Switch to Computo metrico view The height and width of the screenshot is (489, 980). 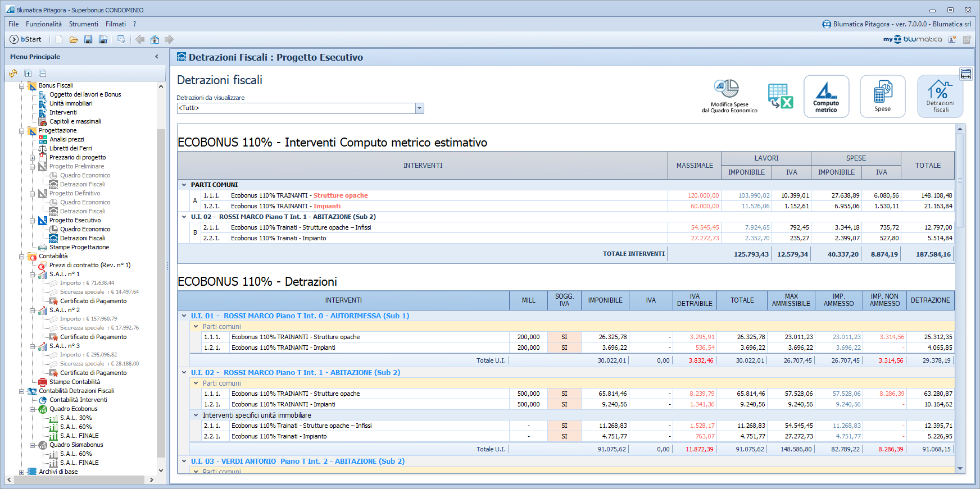click(x=826, y=97)
